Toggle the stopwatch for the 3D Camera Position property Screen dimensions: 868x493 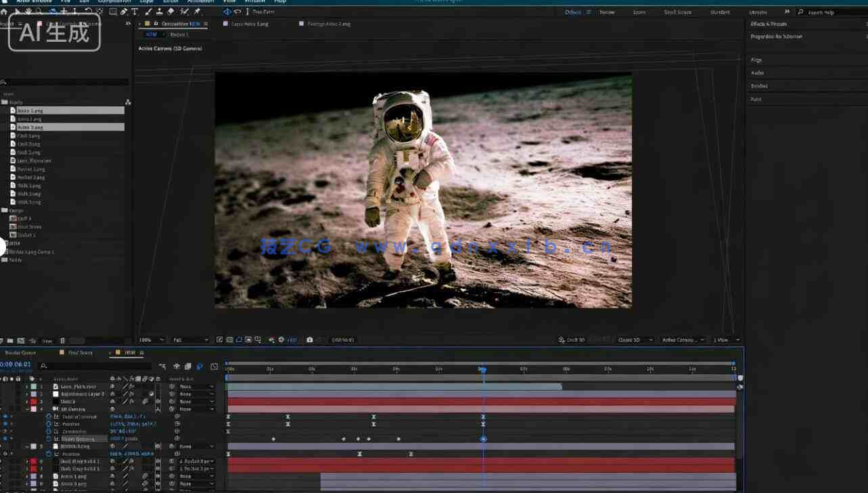[49, 424]
